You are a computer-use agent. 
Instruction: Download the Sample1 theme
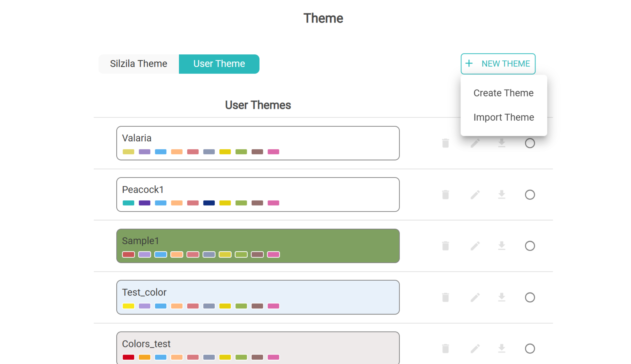pyautogui.click(x=502, y=246)
